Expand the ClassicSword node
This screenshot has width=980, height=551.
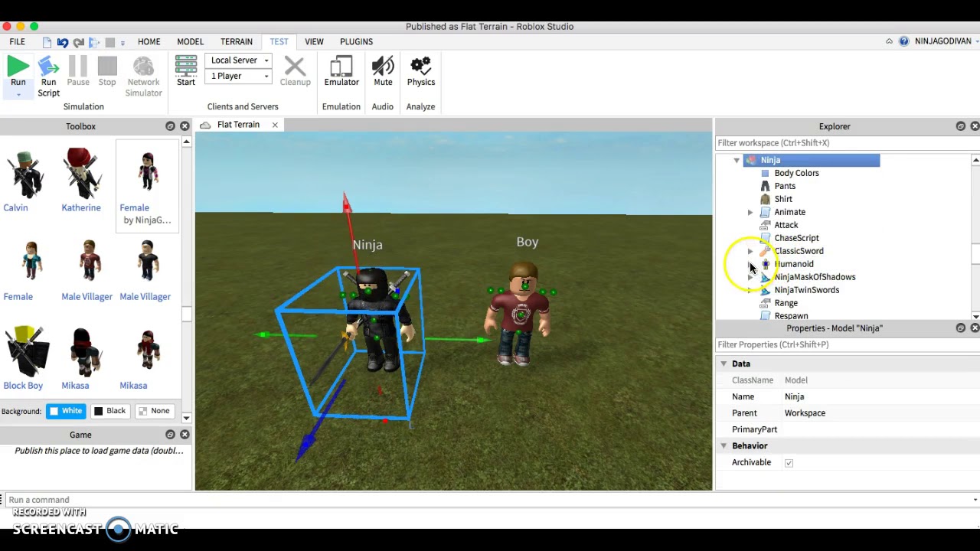point(750,251)
